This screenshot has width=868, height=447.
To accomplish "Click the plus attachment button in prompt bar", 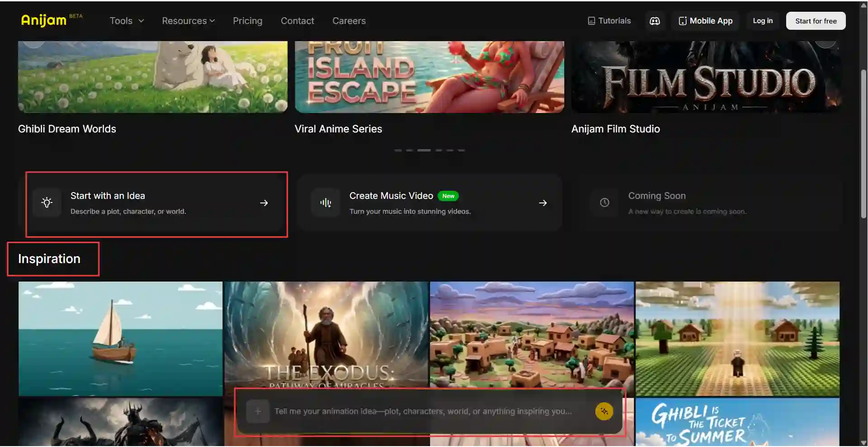I will 258,411.
